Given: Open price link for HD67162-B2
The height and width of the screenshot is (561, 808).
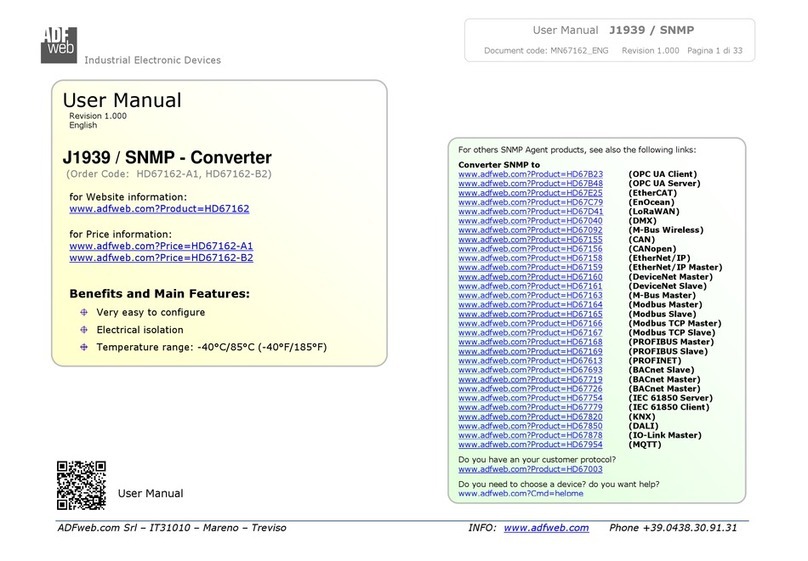Looking at the screenshot, I should 161,258.
